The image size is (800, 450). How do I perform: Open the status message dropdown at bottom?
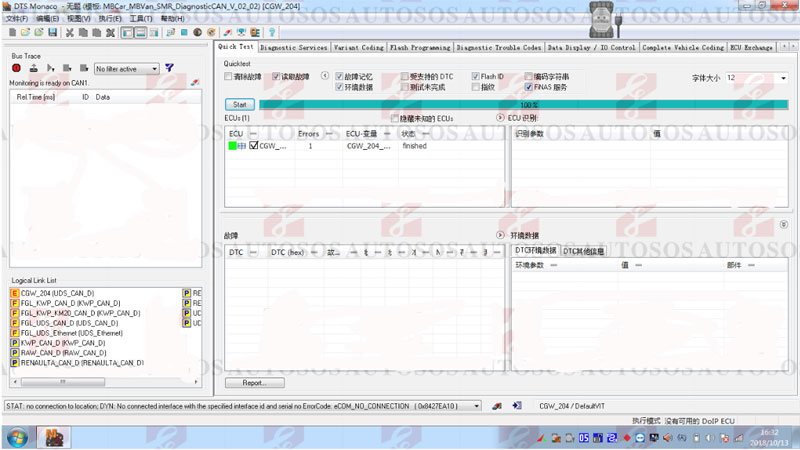[x=477, y=406]
